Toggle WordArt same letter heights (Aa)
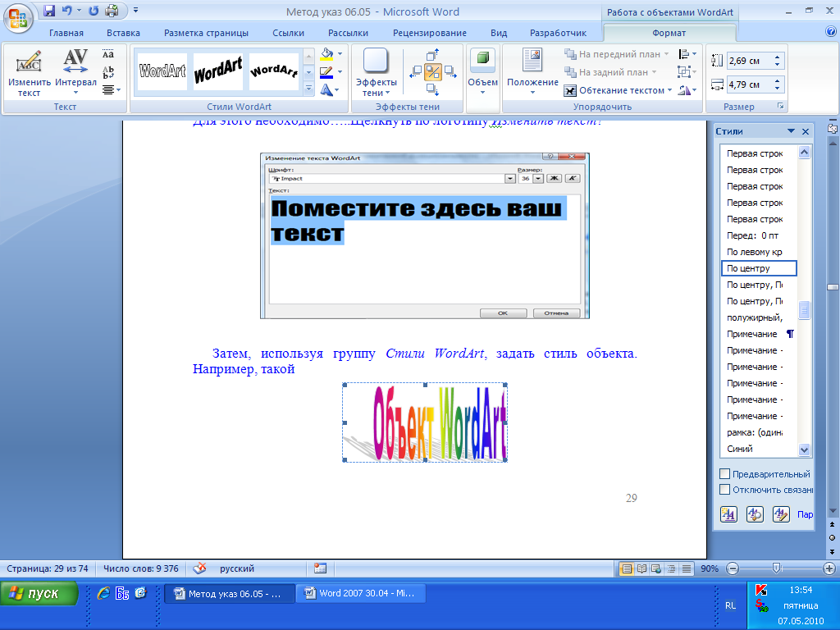Viewport: 840px width, 630px height. tap(108, 54)
